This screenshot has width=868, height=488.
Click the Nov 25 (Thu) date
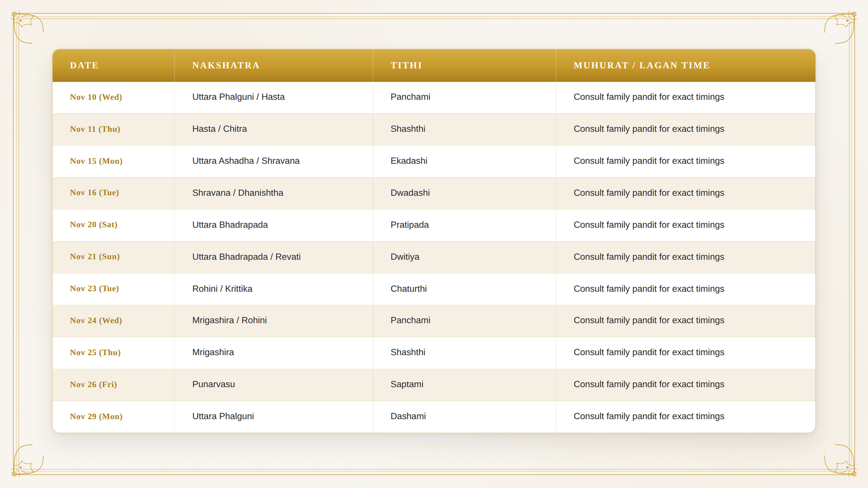pyautogui.click(x=95, y=352)
